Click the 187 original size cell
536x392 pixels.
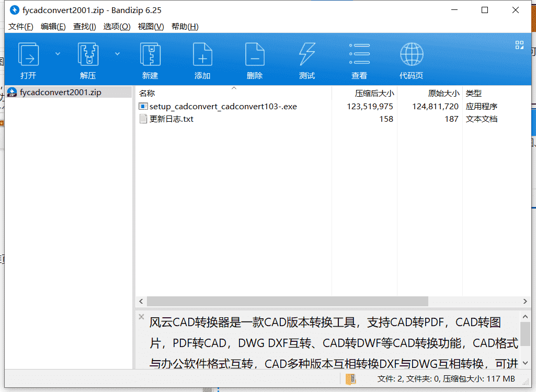tap(452, 119)
